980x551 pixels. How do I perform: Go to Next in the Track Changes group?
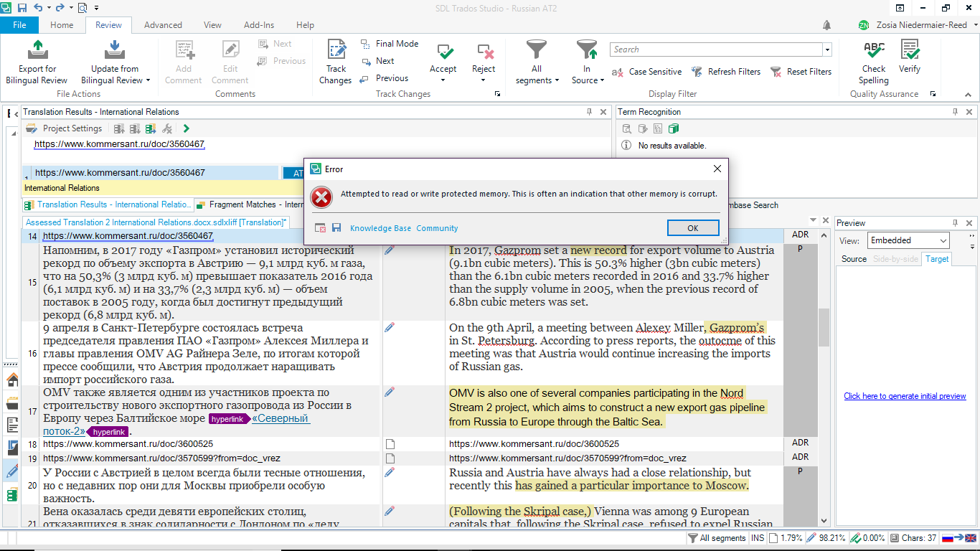click(x=377, y=61)
